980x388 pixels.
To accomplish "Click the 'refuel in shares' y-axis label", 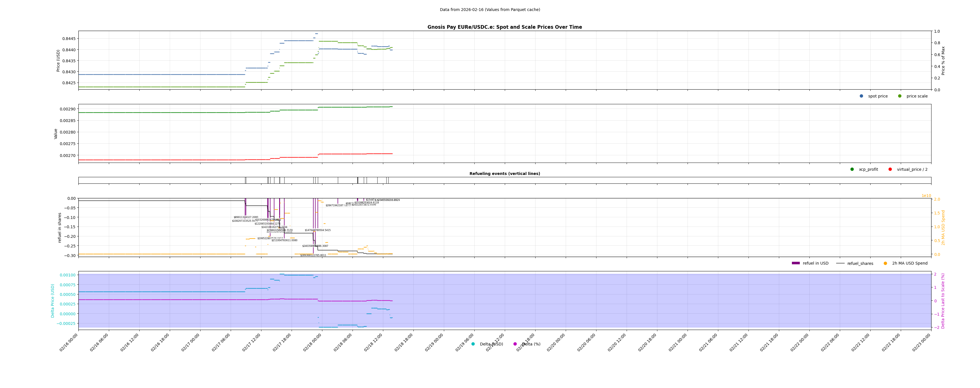I will pyautogui.click(x=60, y=228).
